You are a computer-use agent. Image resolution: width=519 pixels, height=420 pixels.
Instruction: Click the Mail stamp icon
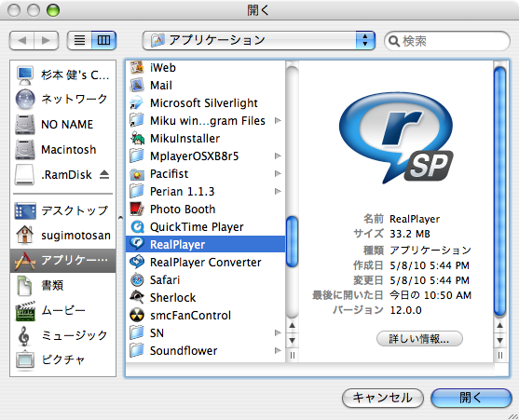tap(137, 85)
